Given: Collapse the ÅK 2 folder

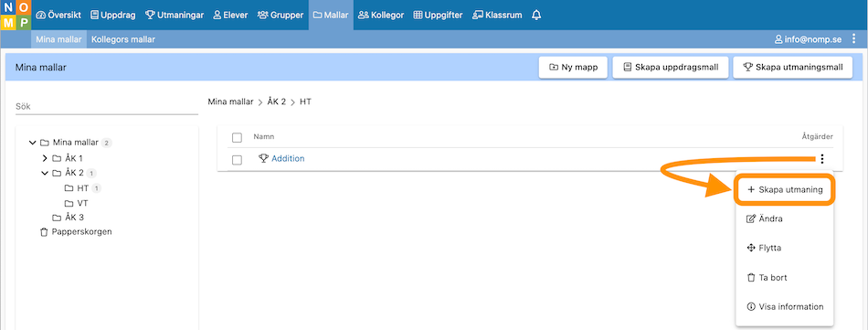Looking at the screenshot, I should [x=45, y=173].
